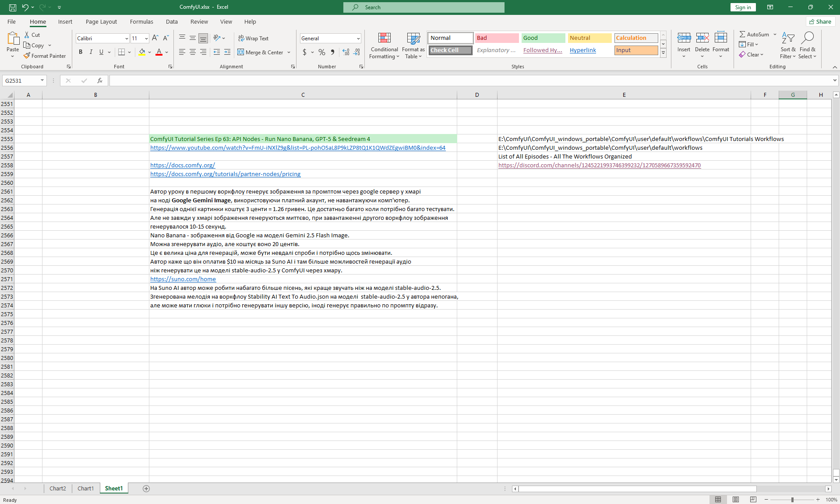Increase indent icon
840x504 pixels.
227,52
